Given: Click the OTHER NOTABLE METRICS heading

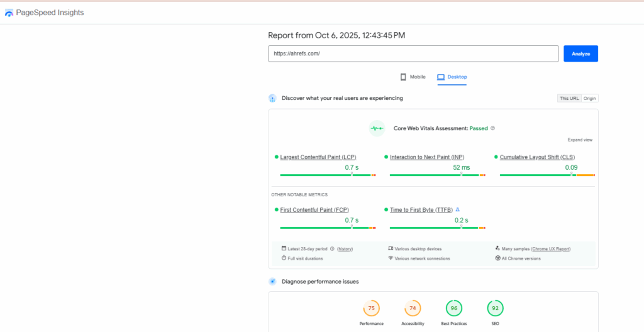Looking at the screenshot, I should tap(299, 195).
